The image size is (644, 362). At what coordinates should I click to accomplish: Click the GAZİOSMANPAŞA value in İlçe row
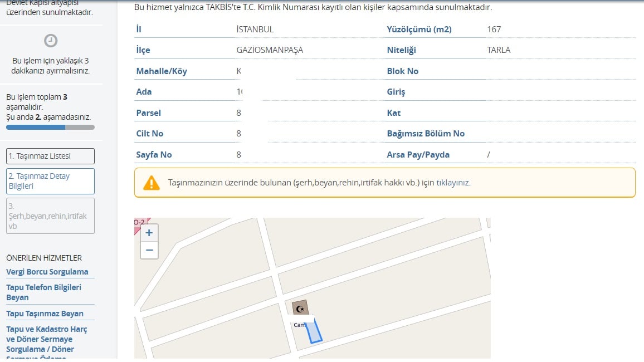tap(270, 50)
